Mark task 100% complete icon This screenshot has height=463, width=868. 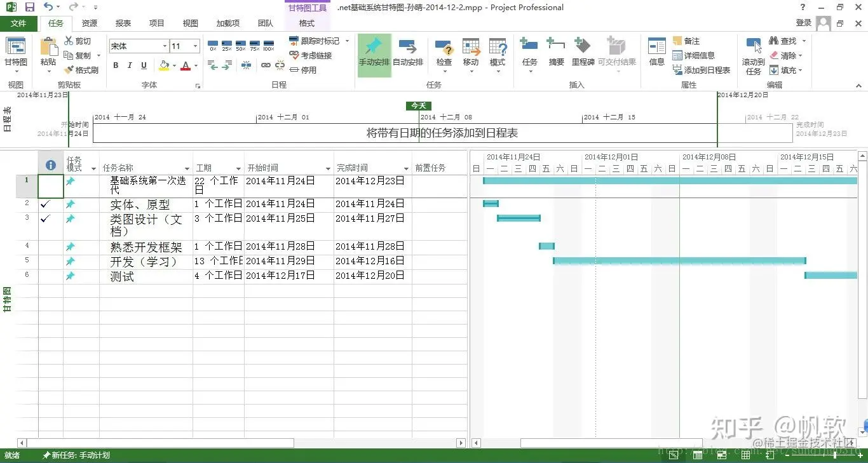pos(268,43)
